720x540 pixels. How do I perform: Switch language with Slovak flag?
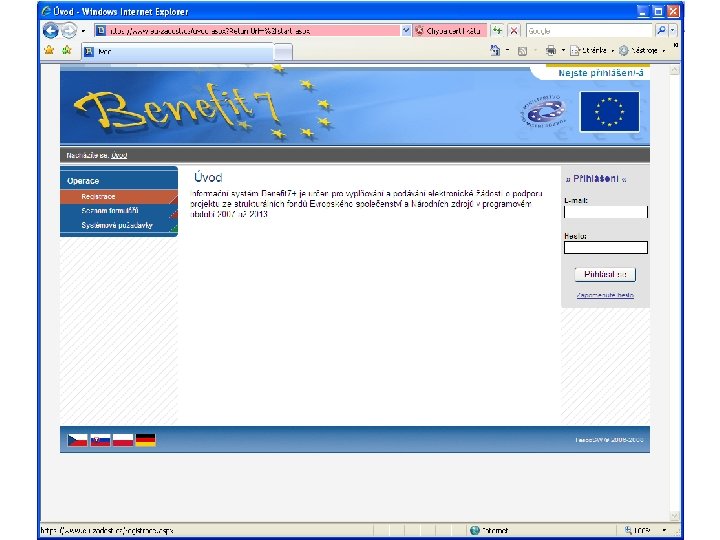coord(100,440)
